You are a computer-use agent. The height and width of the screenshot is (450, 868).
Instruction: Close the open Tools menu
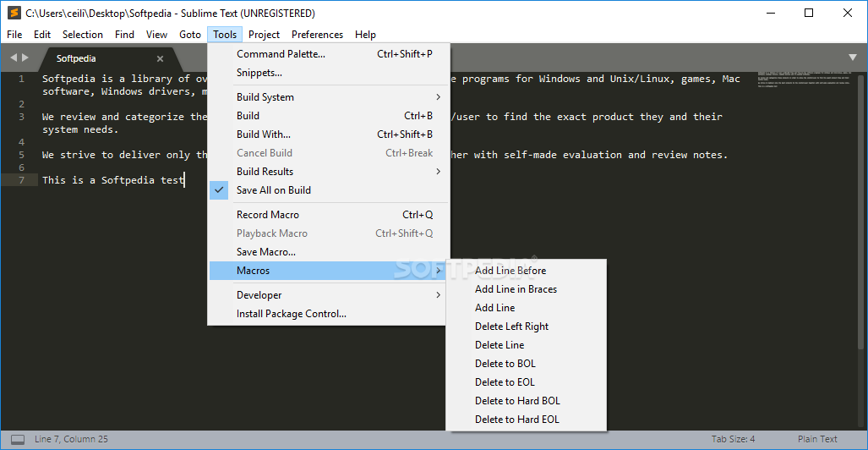click(225, 35)
